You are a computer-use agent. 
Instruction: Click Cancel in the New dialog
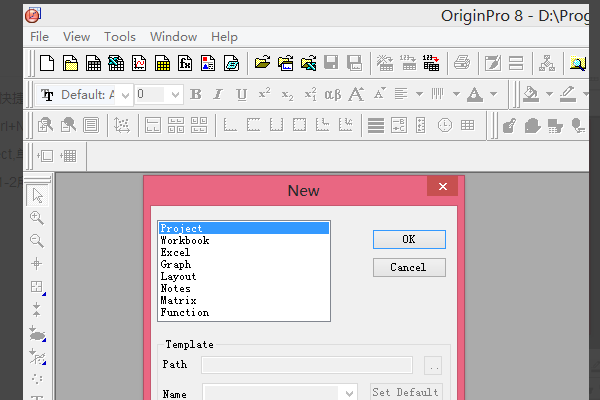(x=409, y=267)
